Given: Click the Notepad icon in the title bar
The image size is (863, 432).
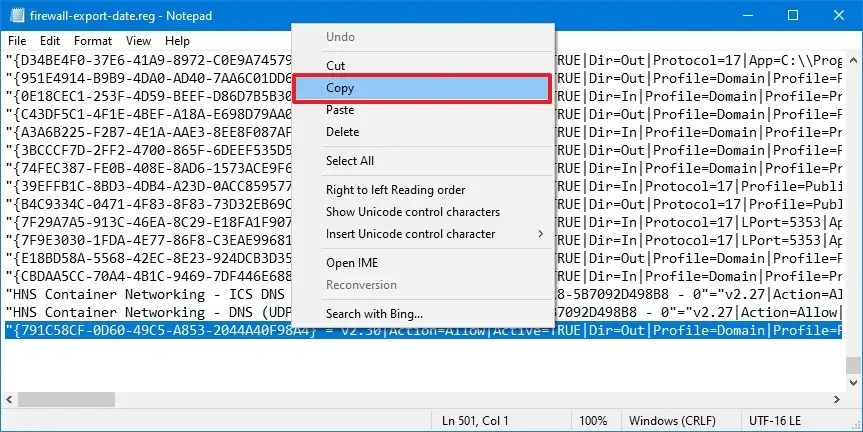Looking at the screenshot, I should [17, 15].
